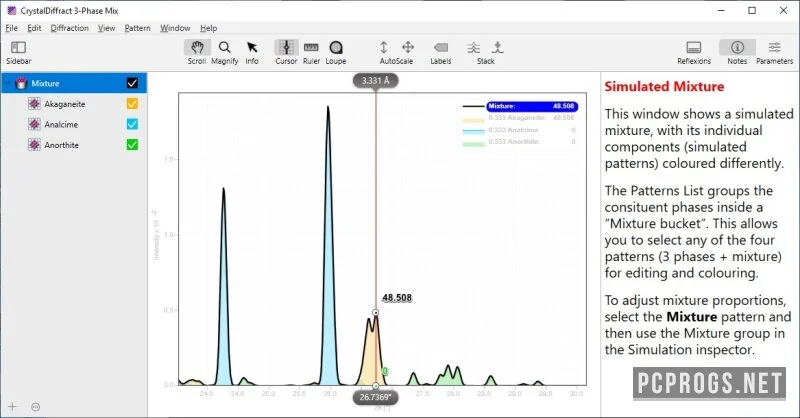Click the Akaganeite legend entry

click(520, 118)
